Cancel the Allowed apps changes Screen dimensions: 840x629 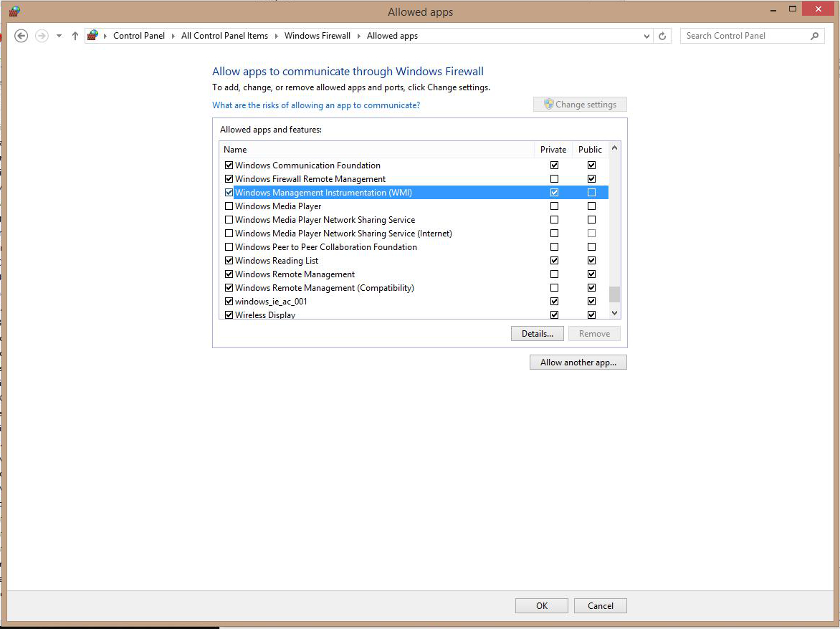(600, 605)
